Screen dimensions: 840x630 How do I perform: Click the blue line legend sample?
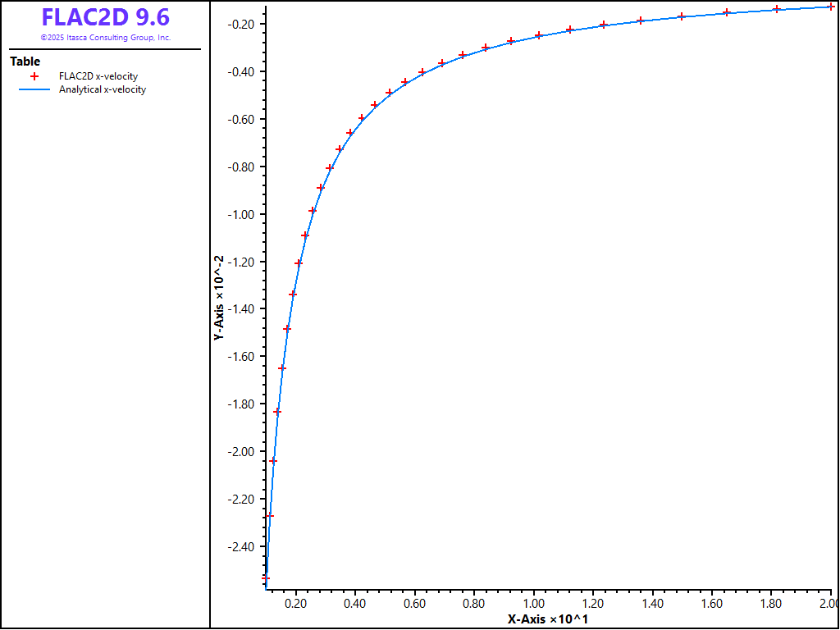point(34,90)
